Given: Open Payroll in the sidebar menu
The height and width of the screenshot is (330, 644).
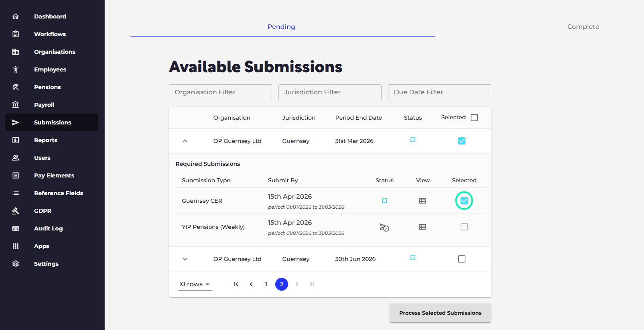Looking at the screenshot, I should click(x=52, y=105).
